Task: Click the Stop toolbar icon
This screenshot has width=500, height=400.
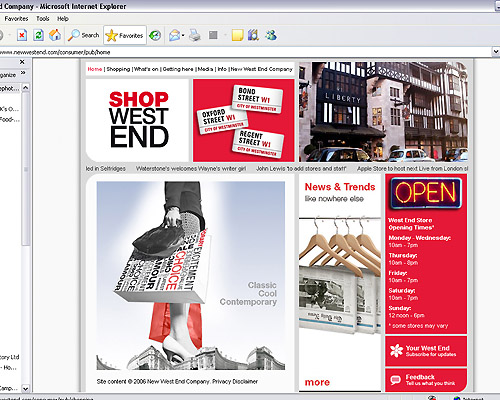Action: [22, 35]
